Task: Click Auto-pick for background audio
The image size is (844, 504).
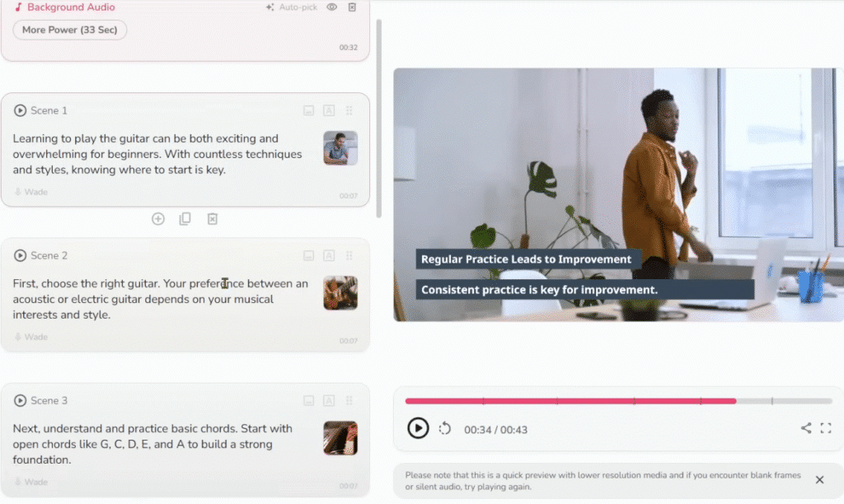Action: [x=291, y=7]
